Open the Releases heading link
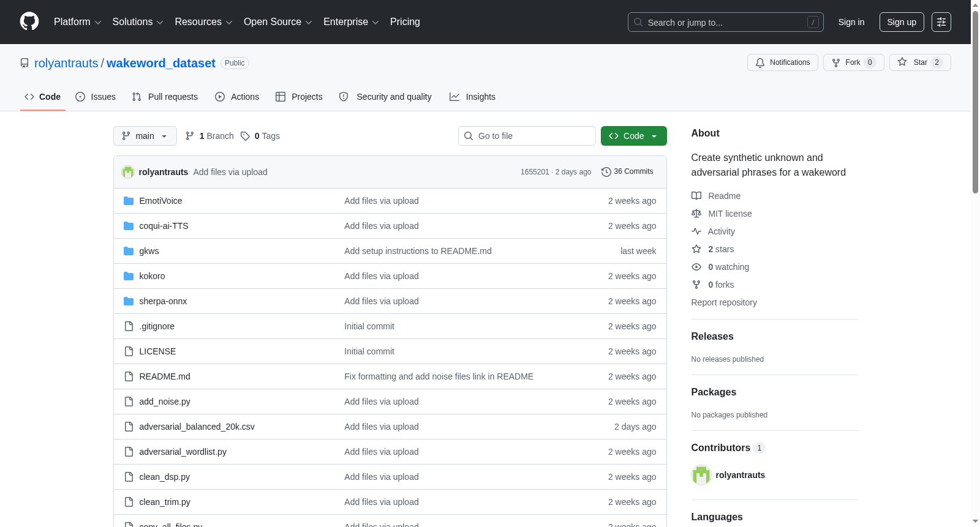The width and height of the screenshot is (980, 527). pos(712,337)
